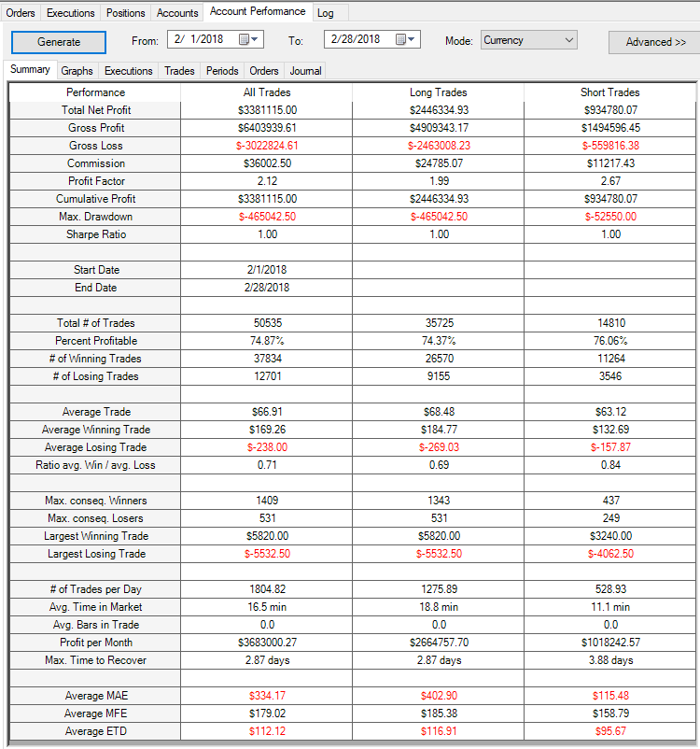Click Long Trades Average MAE $402.90
700x749 pixels.
tap(439, 696)
